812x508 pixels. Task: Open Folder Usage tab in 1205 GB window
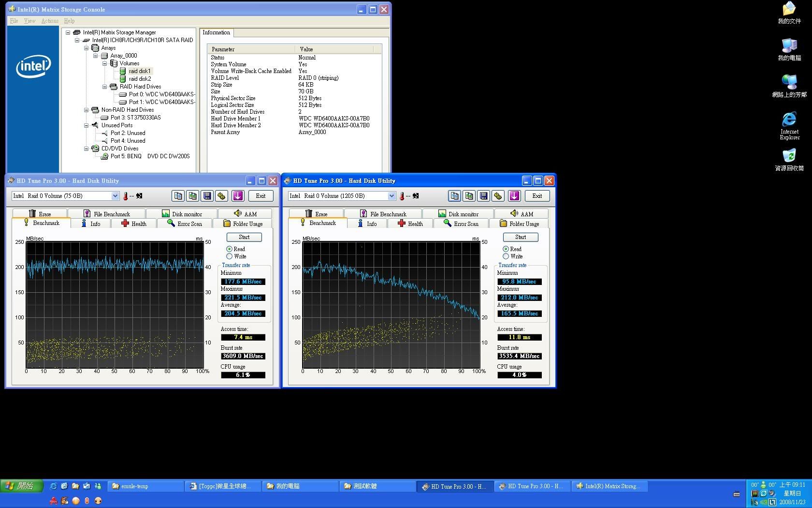tap(519, 224)
